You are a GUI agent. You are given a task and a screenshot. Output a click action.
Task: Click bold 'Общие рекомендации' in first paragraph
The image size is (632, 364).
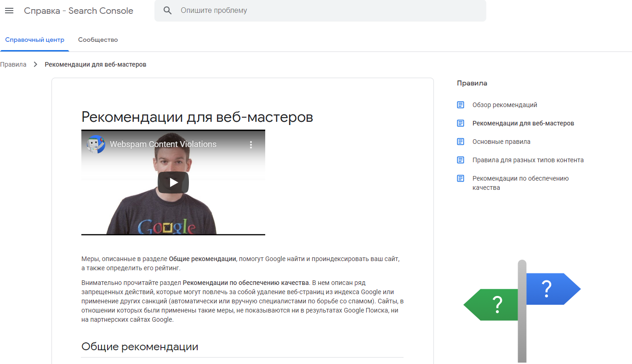point(202,259)
